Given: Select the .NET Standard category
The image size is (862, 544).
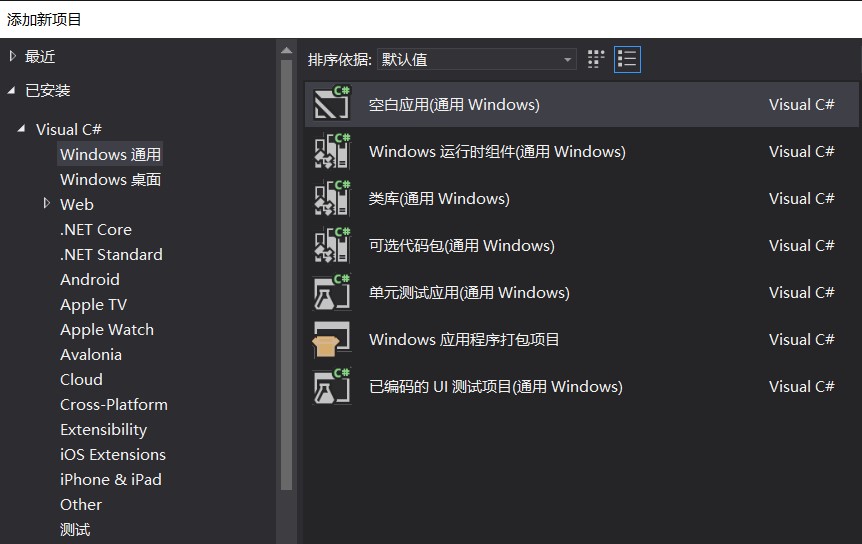Looking at the screenshot, I should point(111,254).
